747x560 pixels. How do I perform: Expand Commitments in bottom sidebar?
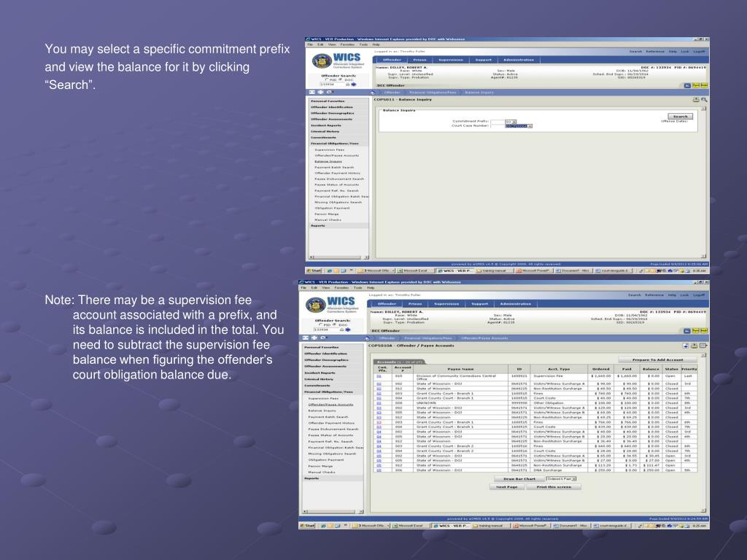pos(317,385)
